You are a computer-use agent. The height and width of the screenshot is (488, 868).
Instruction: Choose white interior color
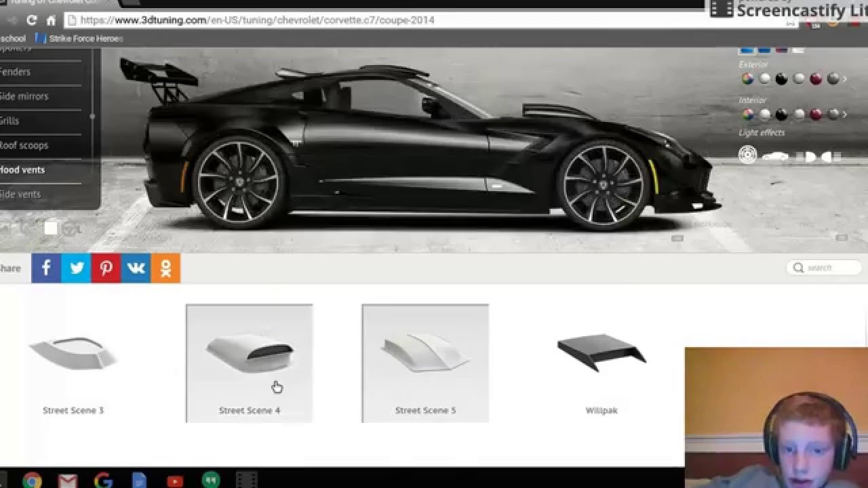(x=765, y=115)
